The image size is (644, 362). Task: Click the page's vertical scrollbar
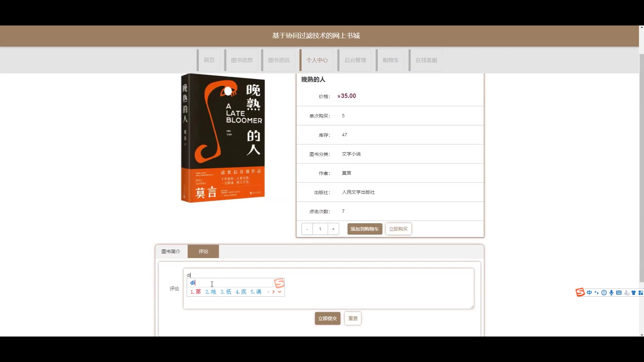point(641,168)
